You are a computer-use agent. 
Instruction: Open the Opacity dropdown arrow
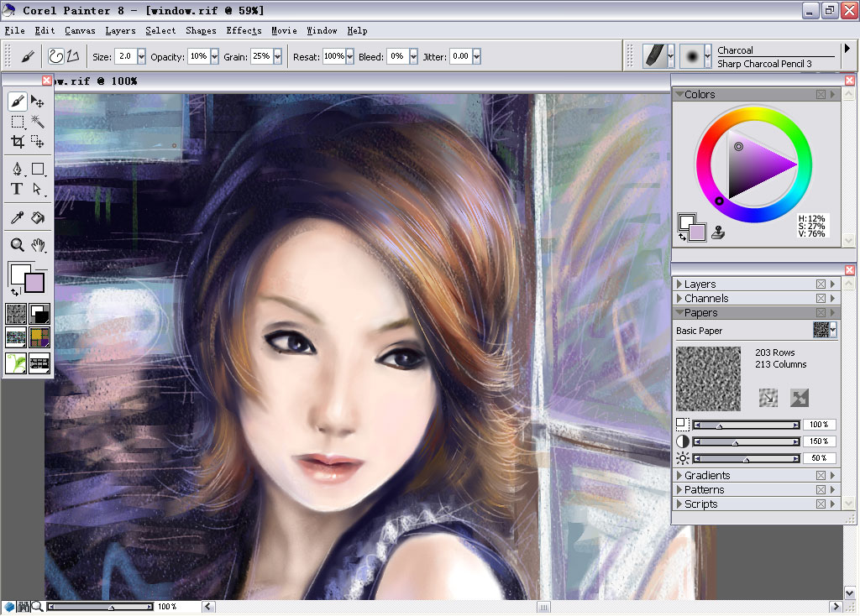coord(214,56)
